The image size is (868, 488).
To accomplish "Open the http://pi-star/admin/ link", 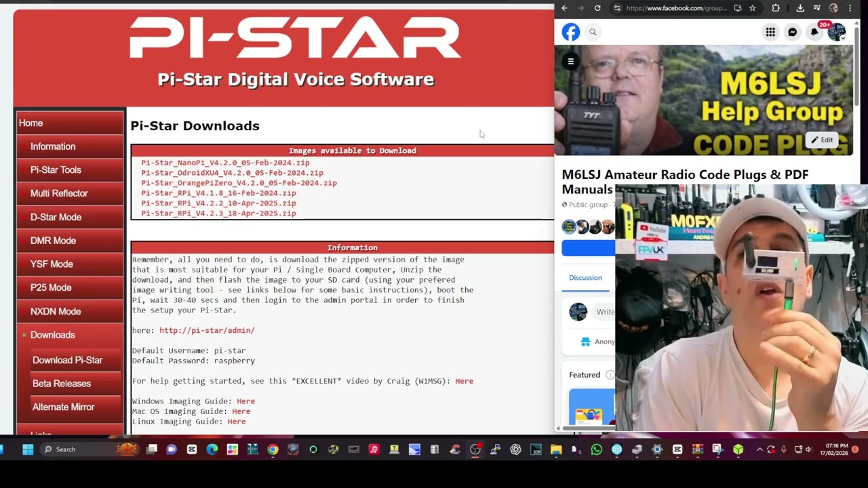I will 207,331.
